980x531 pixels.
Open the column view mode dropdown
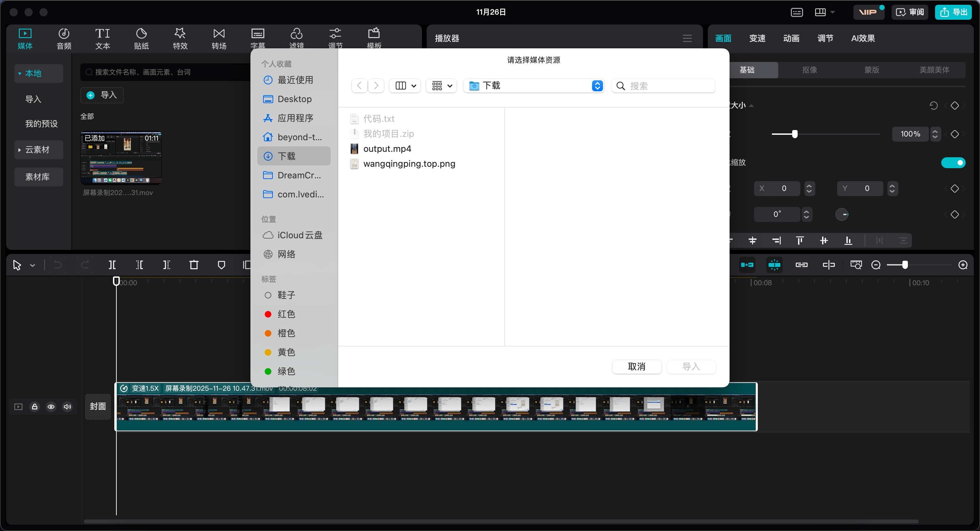405,86
